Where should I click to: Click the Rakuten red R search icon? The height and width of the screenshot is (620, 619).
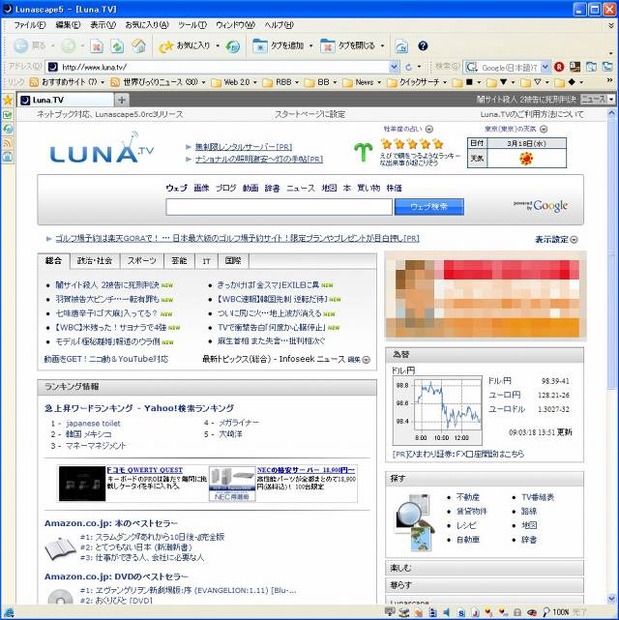[559, 67]
